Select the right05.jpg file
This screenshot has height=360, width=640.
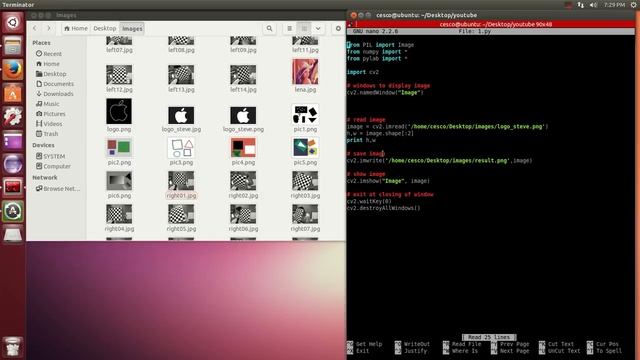(x=181, y=218)
